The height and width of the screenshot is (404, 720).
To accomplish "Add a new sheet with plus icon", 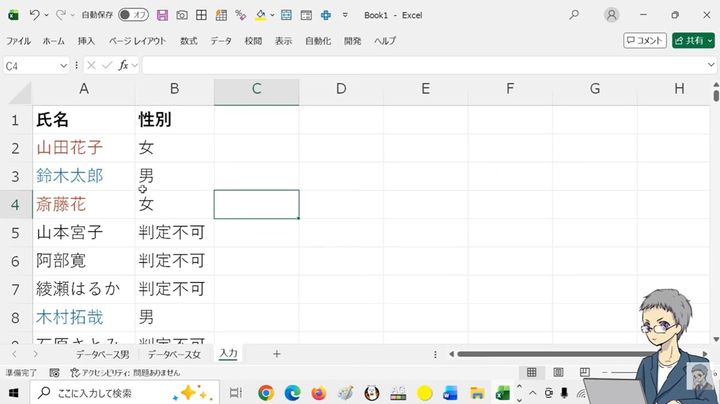I will tap(276, 354).
